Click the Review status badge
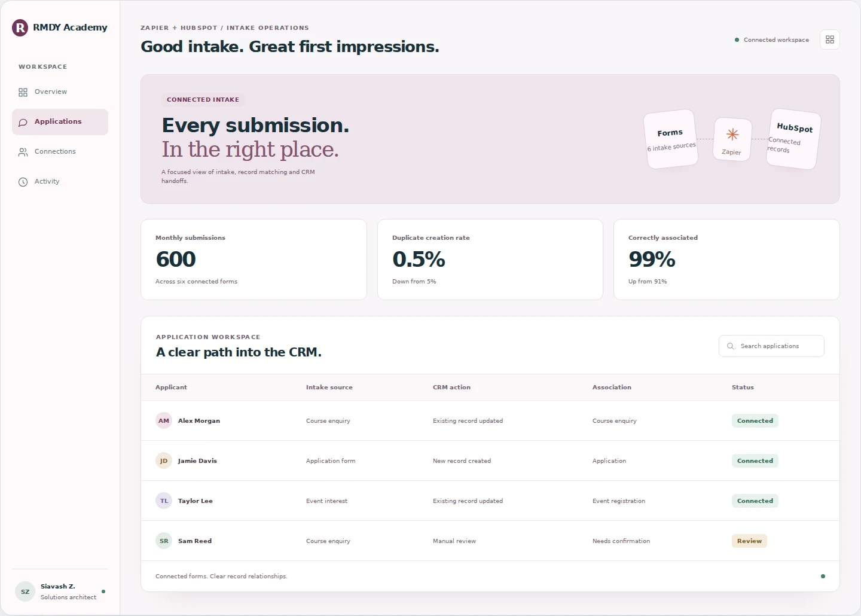Screen dimensions: 861x616 tap(749, 541)
